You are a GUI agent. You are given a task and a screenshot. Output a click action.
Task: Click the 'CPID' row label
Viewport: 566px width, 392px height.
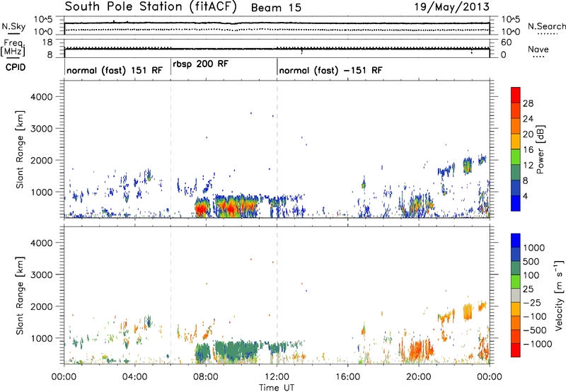[x=16, y=67]
